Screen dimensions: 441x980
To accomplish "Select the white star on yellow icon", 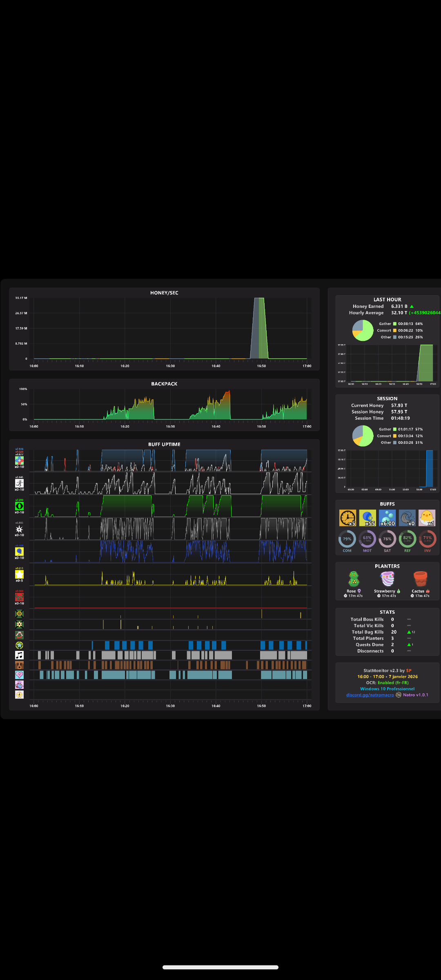I will point(19,575).
